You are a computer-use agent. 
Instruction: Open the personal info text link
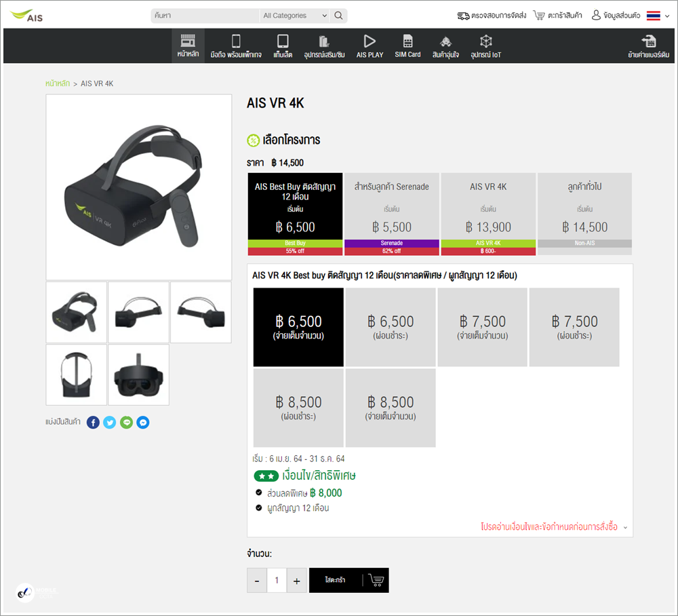tap(622, 16)
